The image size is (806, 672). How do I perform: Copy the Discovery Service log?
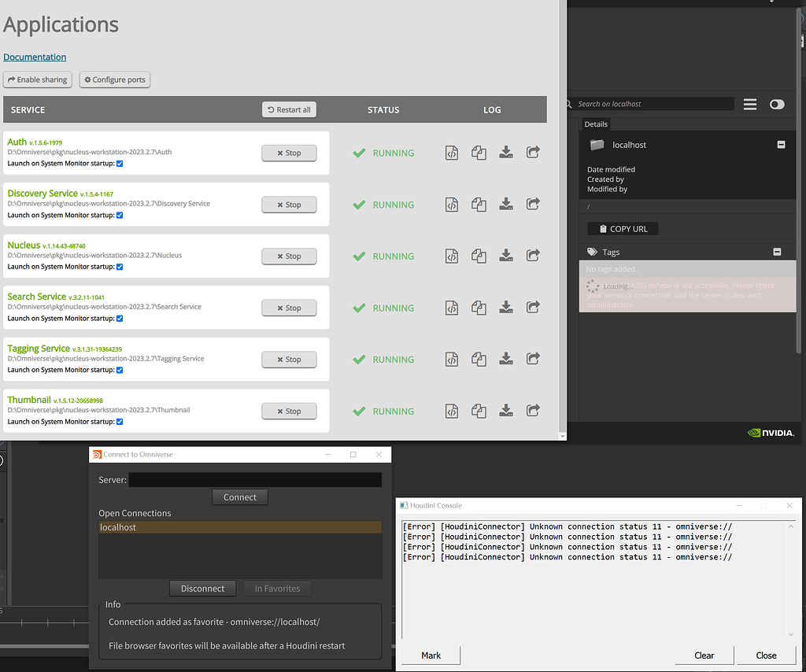tap(479, 205)
